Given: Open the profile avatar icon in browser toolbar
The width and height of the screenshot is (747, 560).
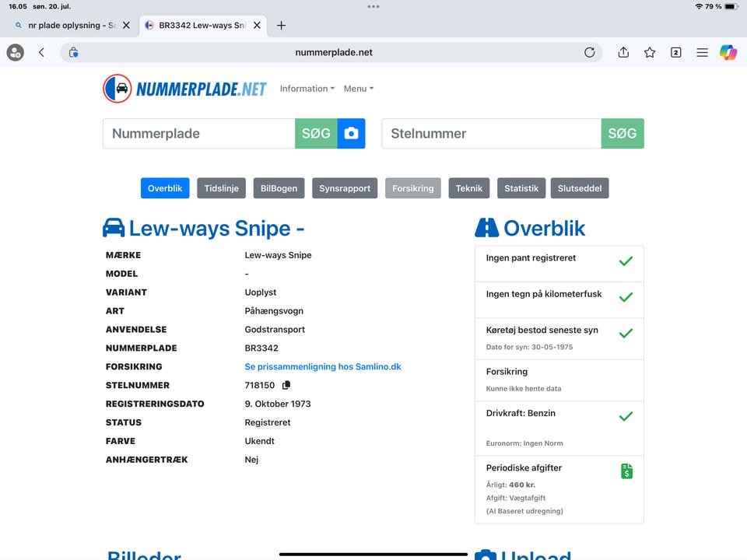Looking at the screenshot, I should [x=16, y=52].
